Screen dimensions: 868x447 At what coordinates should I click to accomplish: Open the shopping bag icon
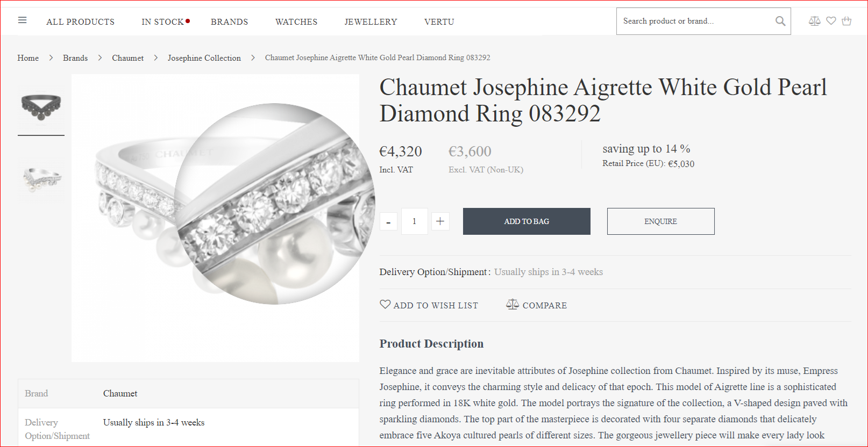tap(846, 21)
